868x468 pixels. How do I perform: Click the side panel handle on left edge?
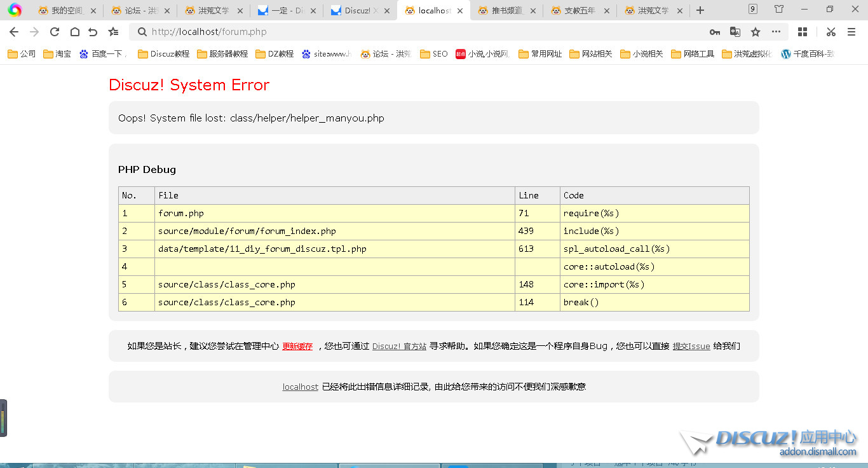tap(3, 418)
